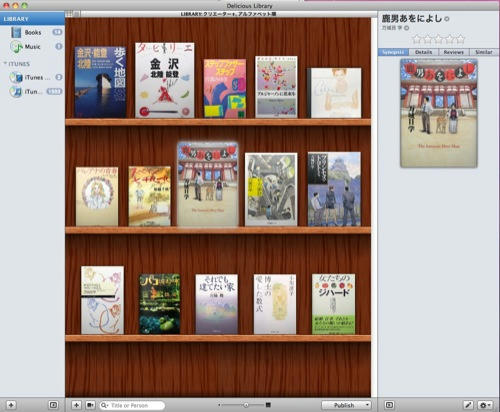Focus the Title or Person search field
This screenshot has width=500, height=412.
click(x=132, y=405)
